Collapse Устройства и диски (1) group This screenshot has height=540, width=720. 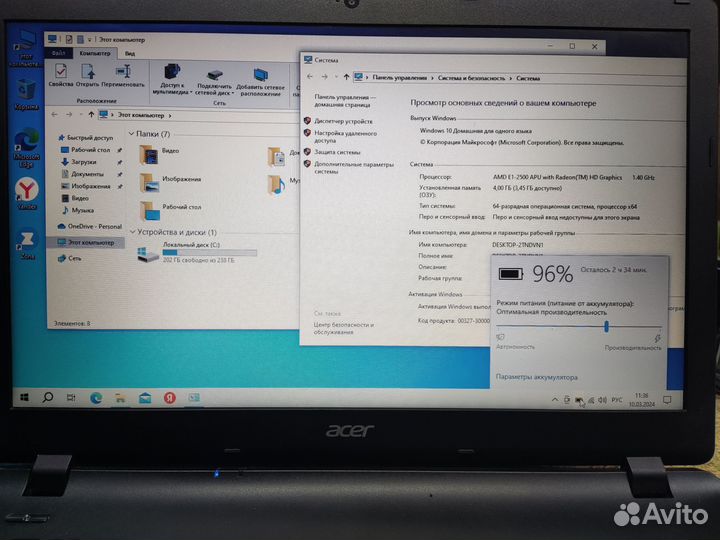133,232
